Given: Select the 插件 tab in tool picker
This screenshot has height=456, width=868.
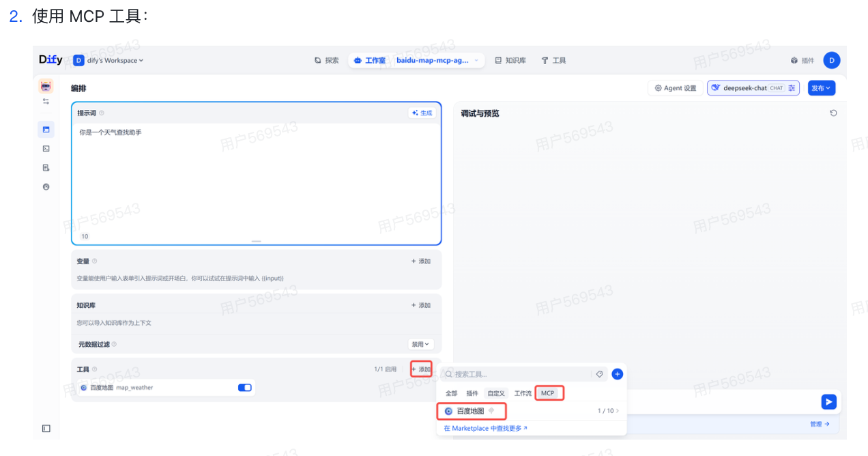Looking at the screenshot, I should 472,393.
